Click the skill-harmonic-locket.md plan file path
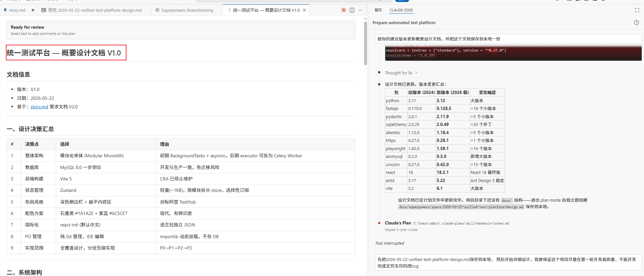644x276 pixels. pos(461,223)
